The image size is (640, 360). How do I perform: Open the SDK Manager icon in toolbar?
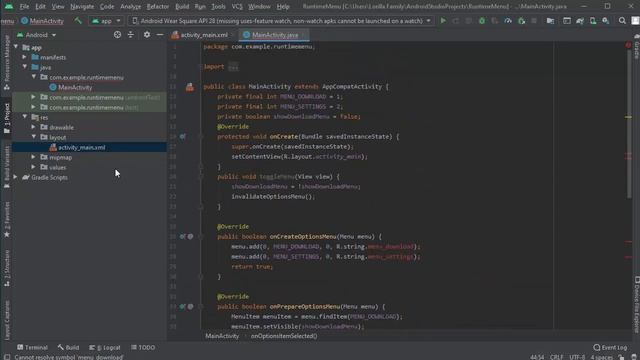606,21
